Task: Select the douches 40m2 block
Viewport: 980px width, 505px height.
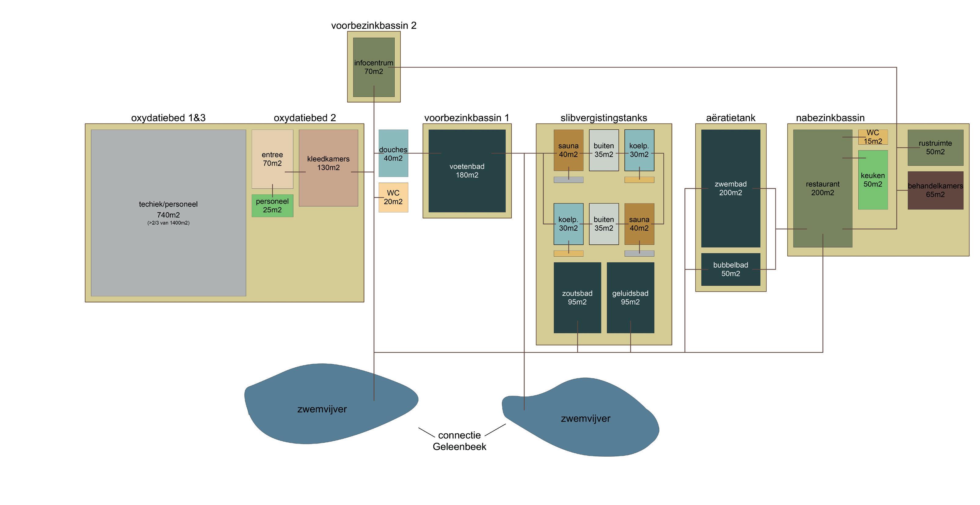Action: pos(393,153)
